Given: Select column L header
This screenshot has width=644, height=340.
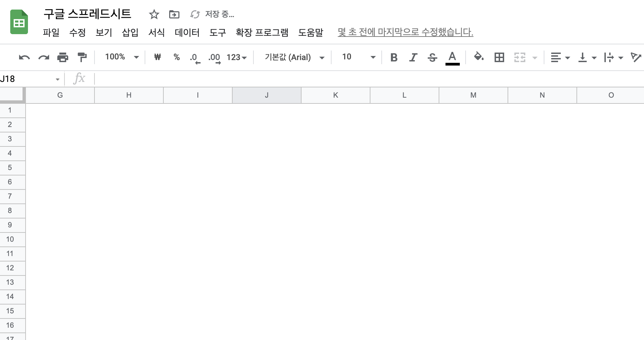Looking at the screenshot, I should click(x=405, y=95).
